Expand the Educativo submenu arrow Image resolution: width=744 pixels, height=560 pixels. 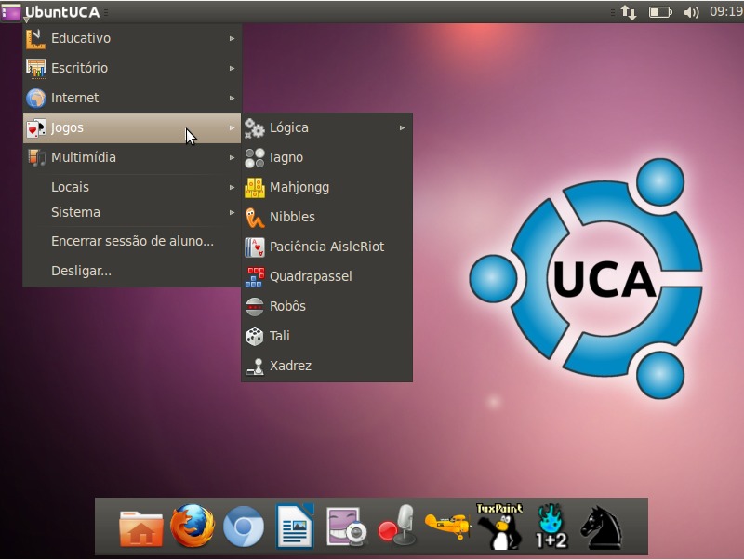(232, 38)
